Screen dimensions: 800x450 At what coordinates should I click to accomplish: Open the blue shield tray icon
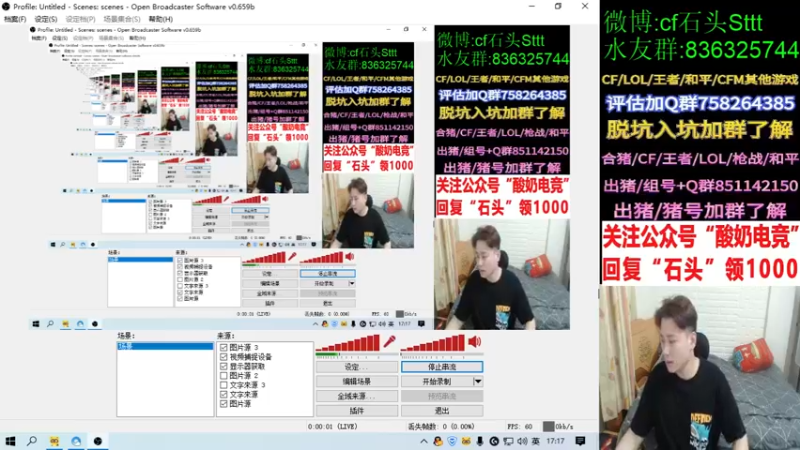coord(452,441)
